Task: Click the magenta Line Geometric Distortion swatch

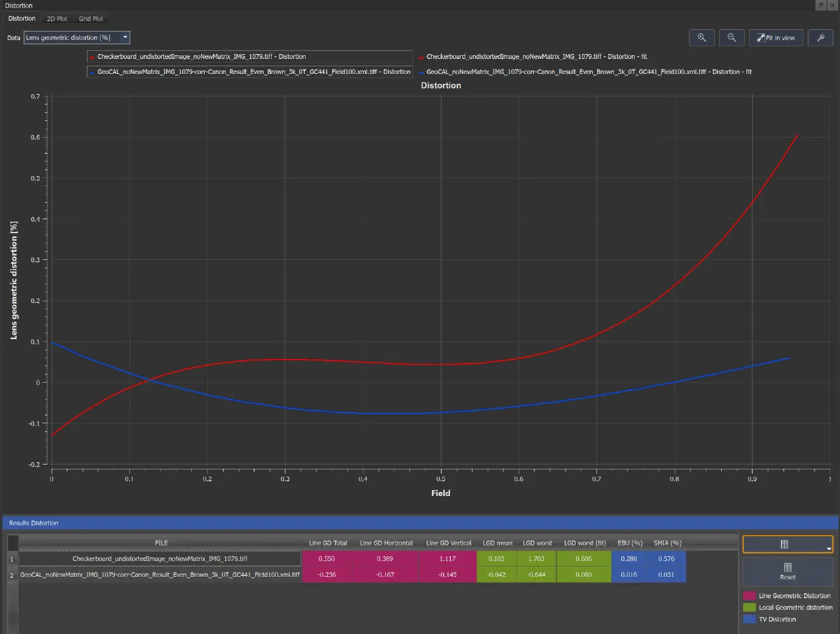Action: pos(749,596)
